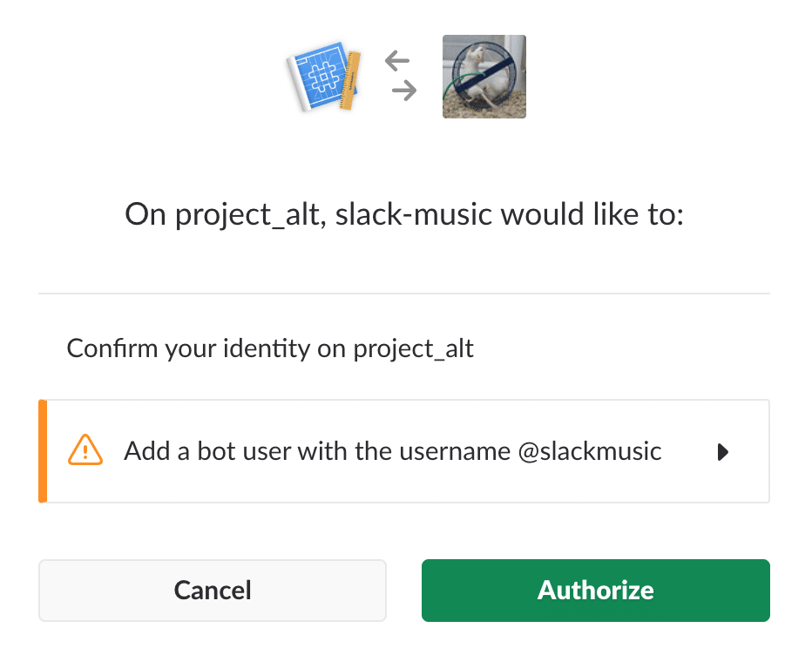Click the right-pointing gray arrow icon
The height and width of the screenshot is (655, 812).
pyautogui.click(x=404, y=91)
